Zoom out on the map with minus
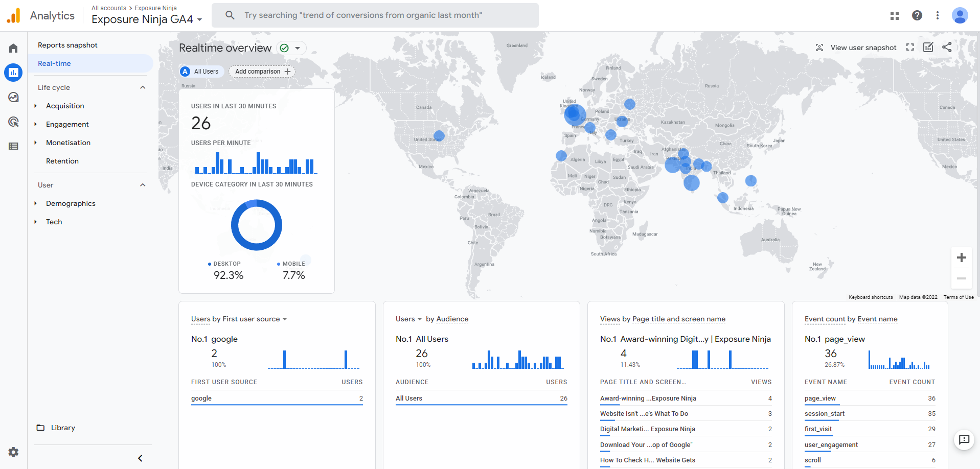Image resolution: width=980 pixels, height=469 pixels. (x=962, y=278)
